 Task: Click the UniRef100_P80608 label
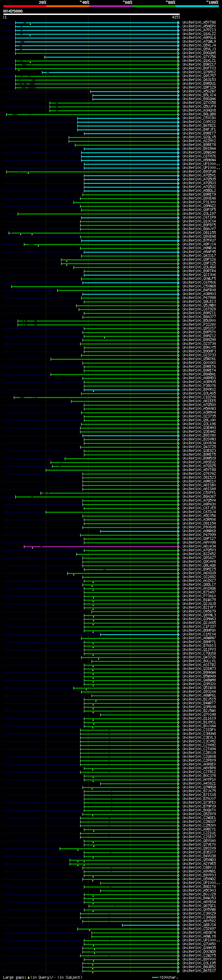point(199,527)
